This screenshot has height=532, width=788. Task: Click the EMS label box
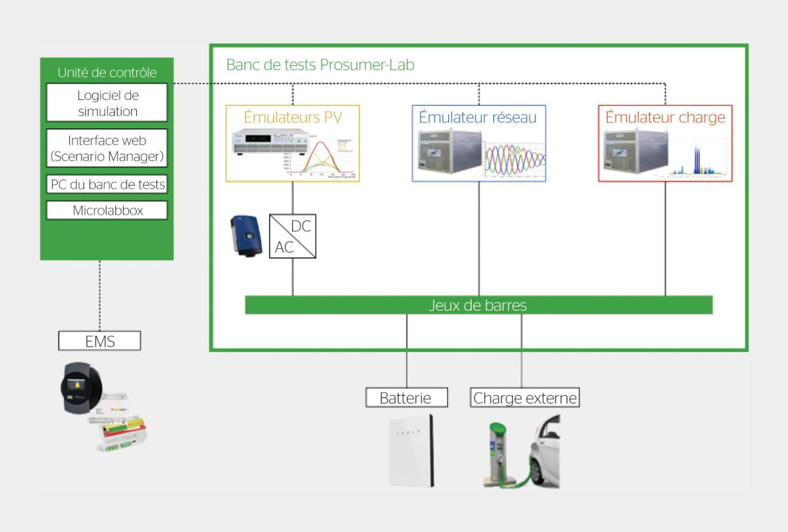(x=100, y=341)
